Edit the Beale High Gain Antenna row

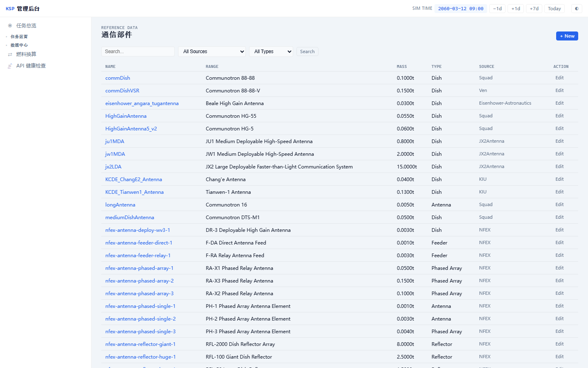pyautogui.click(x=559, y=103)
